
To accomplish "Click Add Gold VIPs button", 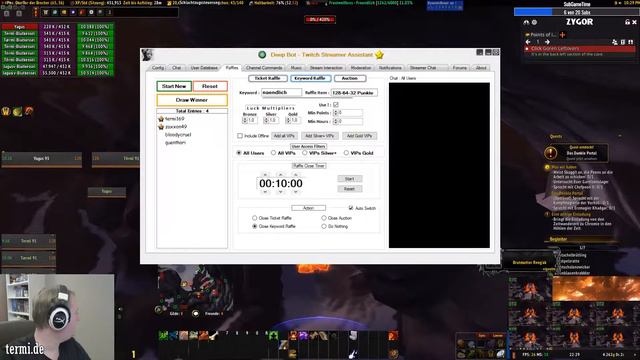I will (x=359, y=136).
